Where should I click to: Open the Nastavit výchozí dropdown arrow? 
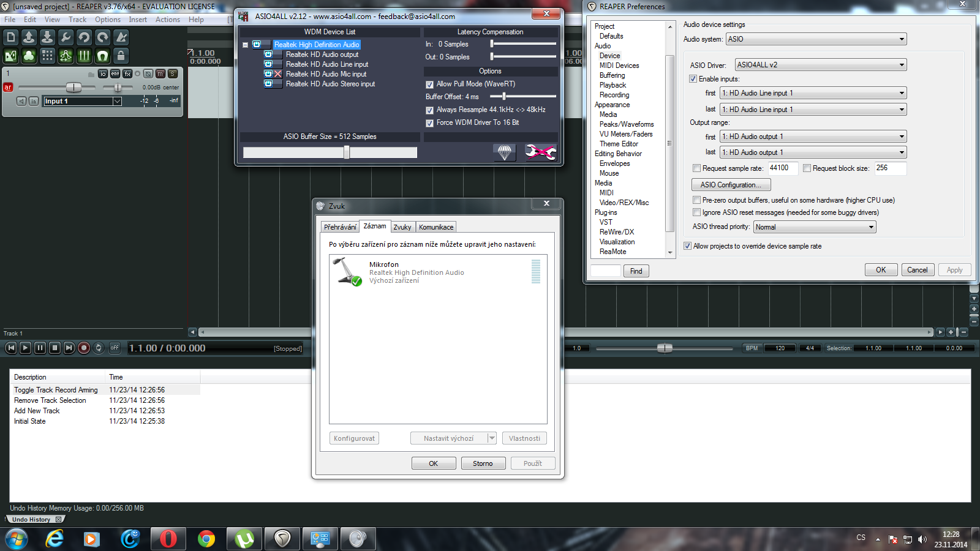pos(492,438)
